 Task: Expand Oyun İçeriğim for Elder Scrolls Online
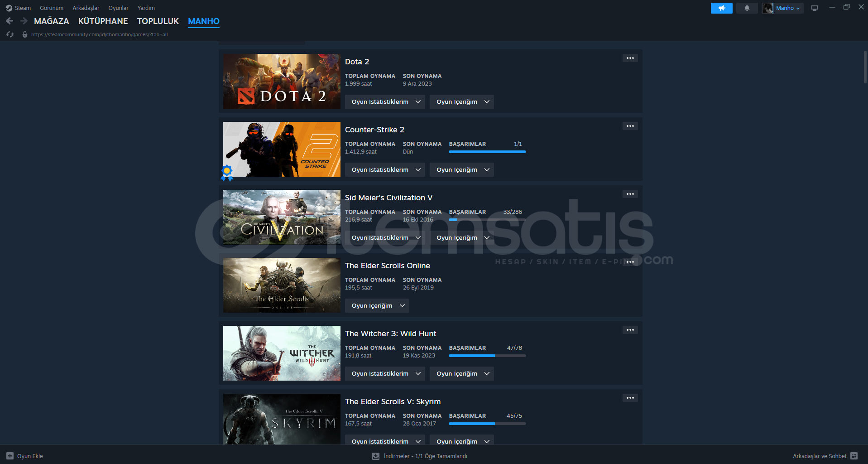[377, 305]
